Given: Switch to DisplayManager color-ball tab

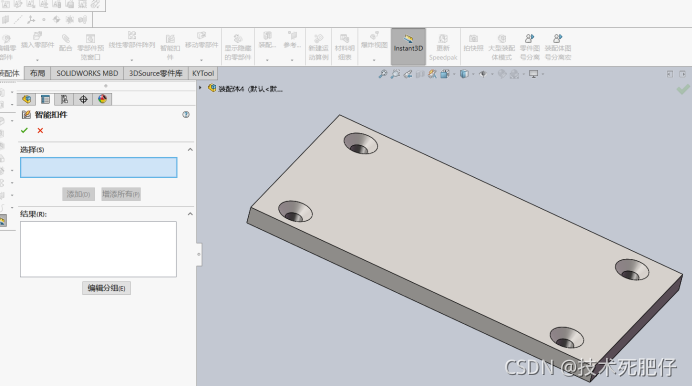Looking at the screenshot, I should pos(102,99).
